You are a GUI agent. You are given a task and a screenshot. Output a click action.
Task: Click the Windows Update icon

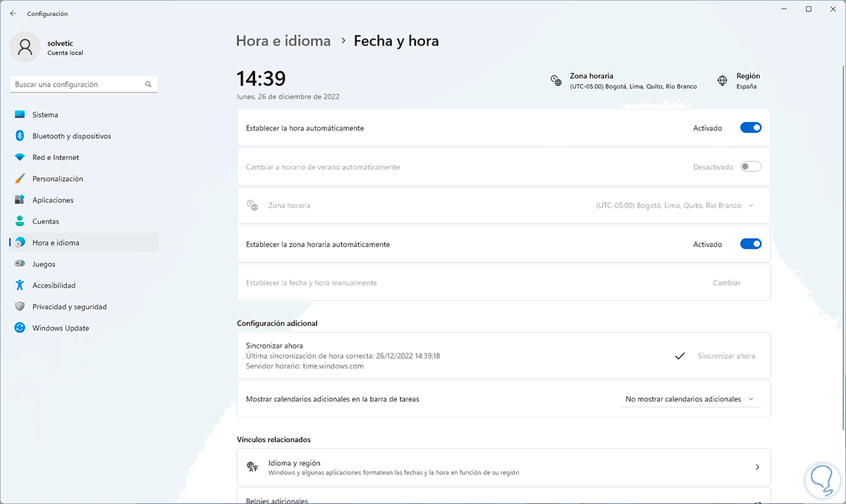point(20,328)
